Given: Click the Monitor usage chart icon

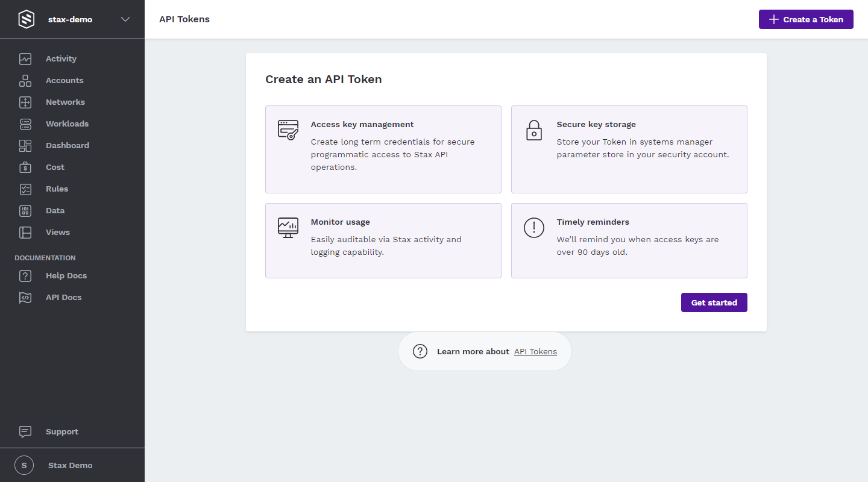Looking at the screenshot, I should coord(288,227).
